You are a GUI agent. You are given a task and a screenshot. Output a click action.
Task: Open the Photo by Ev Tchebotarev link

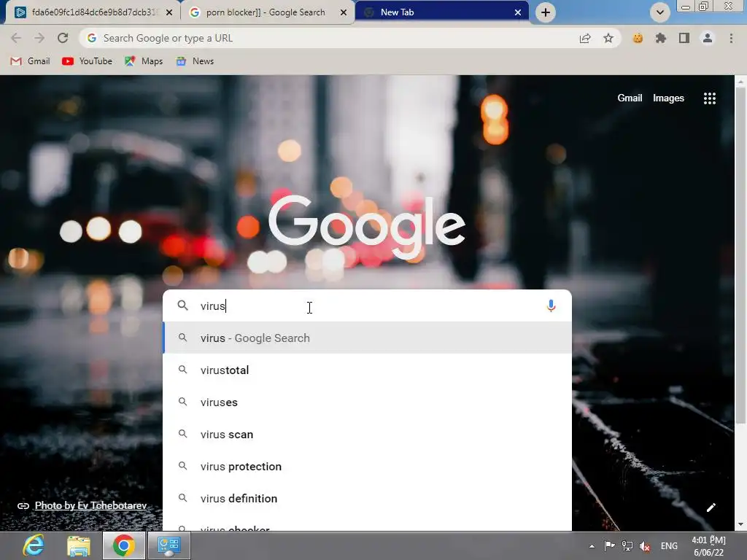point(90,506)
